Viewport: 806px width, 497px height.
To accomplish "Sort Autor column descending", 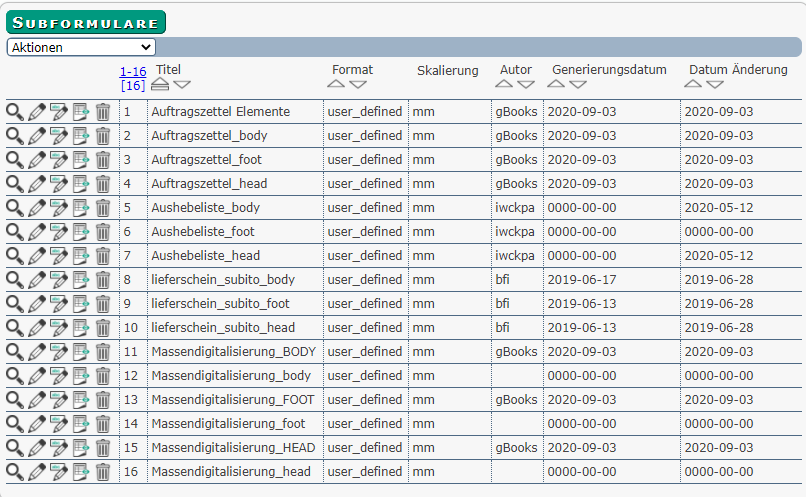I will coord(526,84).
